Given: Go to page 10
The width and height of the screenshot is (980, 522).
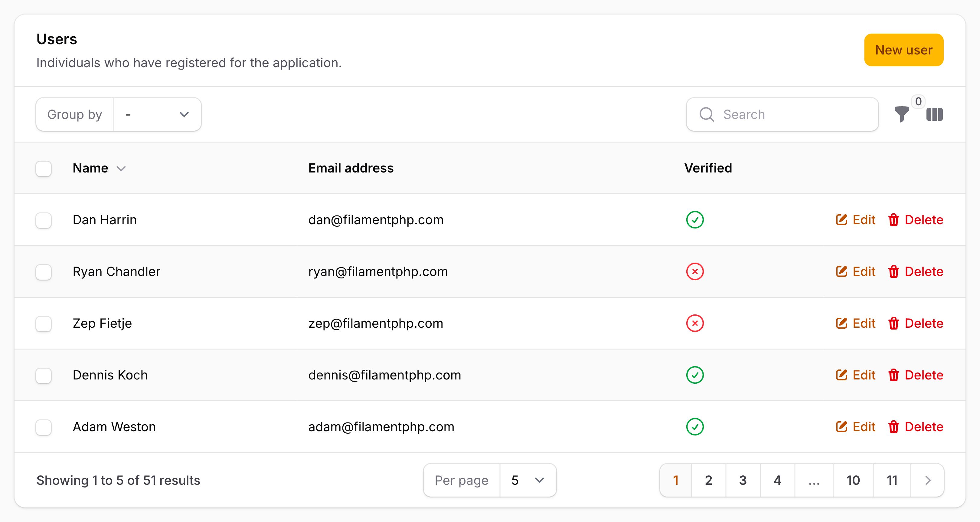Looking at the screenshot, I should pos(853,480).
